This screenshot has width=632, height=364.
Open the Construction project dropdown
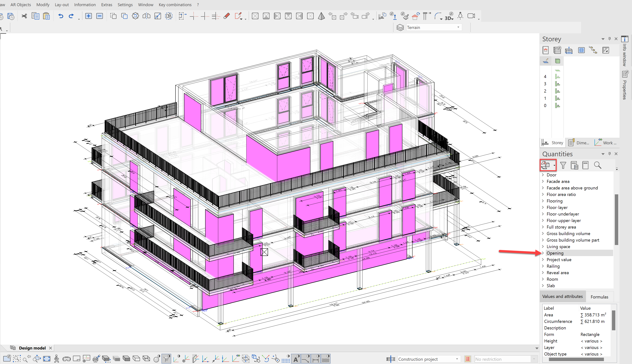click(457, 359)
